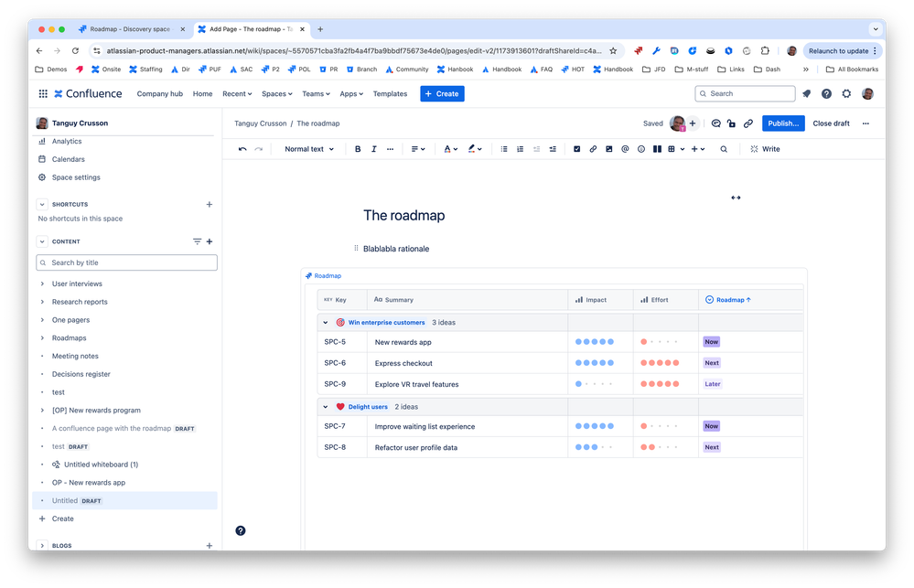Open the emoji picker

pyautogui.click(x=641, y=149)
